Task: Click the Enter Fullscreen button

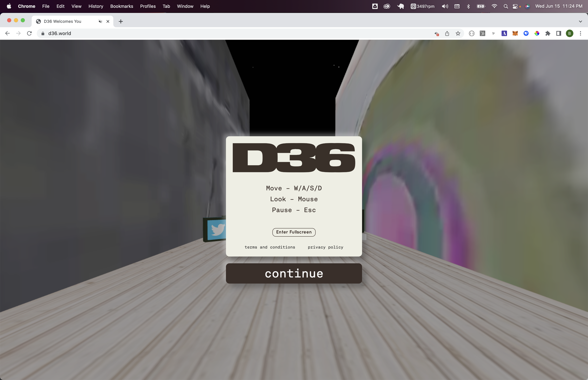Action: pyautogui.click(x=294, y=232)
